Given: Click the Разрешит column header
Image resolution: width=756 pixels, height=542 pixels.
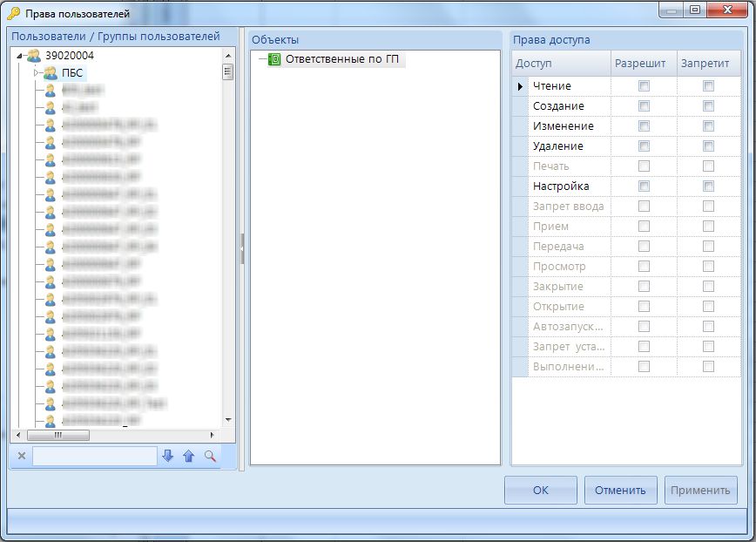Looking at the screenshot, I should [x=640, y=64].
